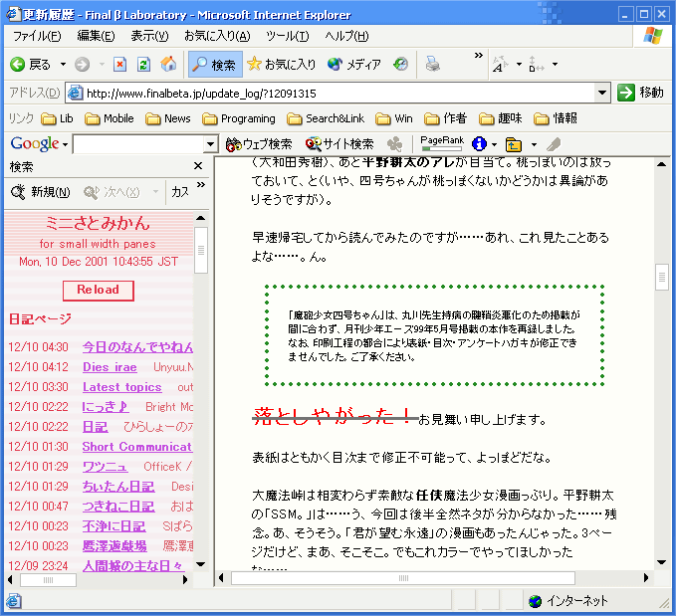Screen dimensions: 676x616
Task: Open the Search&Link links folder
Action: click(326, 118)
